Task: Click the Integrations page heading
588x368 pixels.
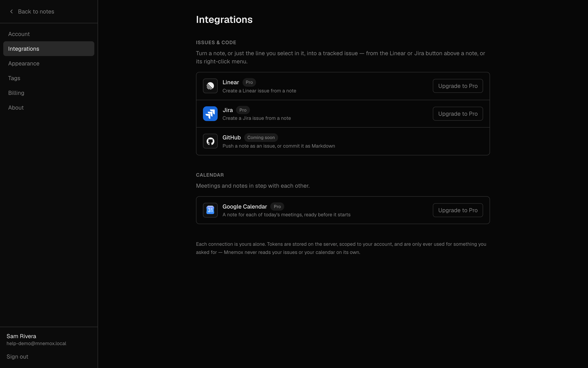Action: click(224, 19)
